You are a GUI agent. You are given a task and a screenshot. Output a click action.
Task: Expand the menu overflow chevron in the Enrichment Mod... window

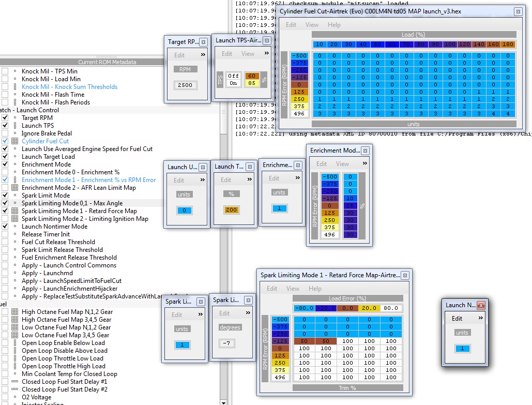coord(364,163)
